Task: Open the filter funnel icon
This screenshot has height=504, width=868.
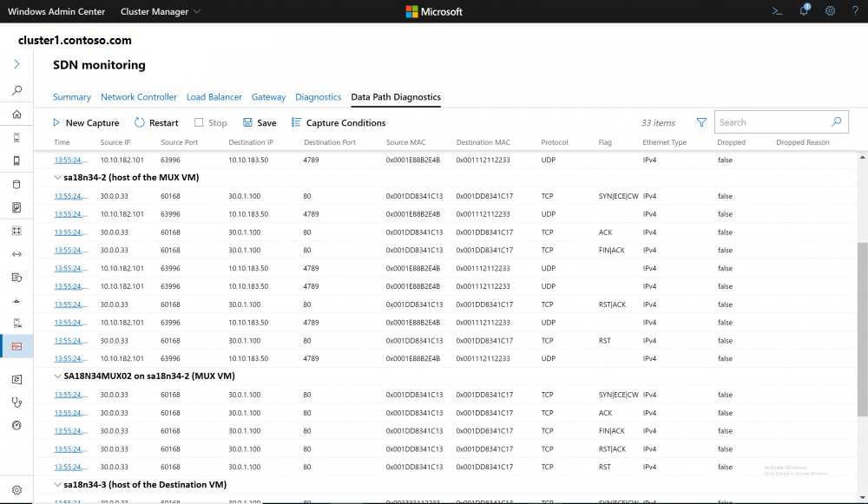Action: (x=701, y=122)
